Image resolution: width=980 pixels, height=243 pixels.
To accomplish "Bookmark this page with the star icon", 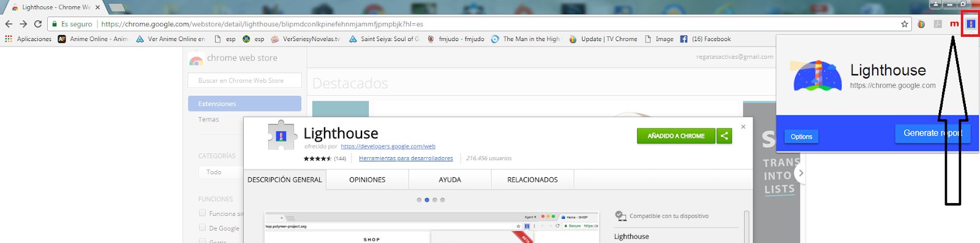I will [x=905, y=24].
